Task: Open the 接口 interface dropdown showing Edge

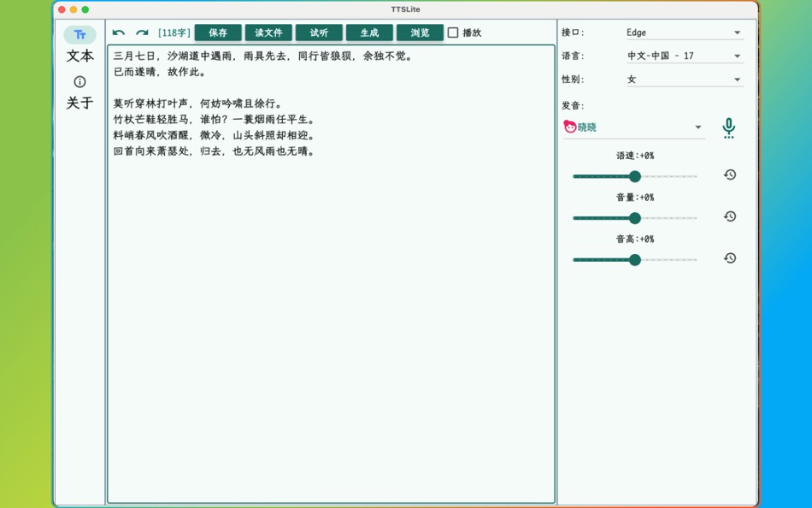Action: point(684,32)
